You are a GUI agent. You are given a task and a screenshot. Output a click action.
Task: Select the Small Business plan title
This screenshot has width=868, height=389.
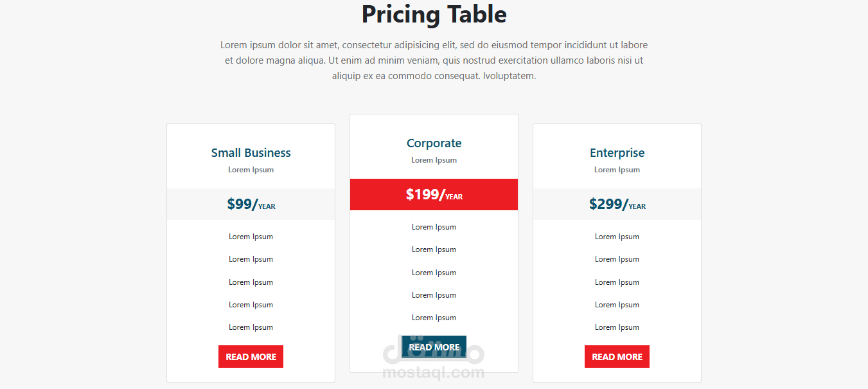coord(251,153)
